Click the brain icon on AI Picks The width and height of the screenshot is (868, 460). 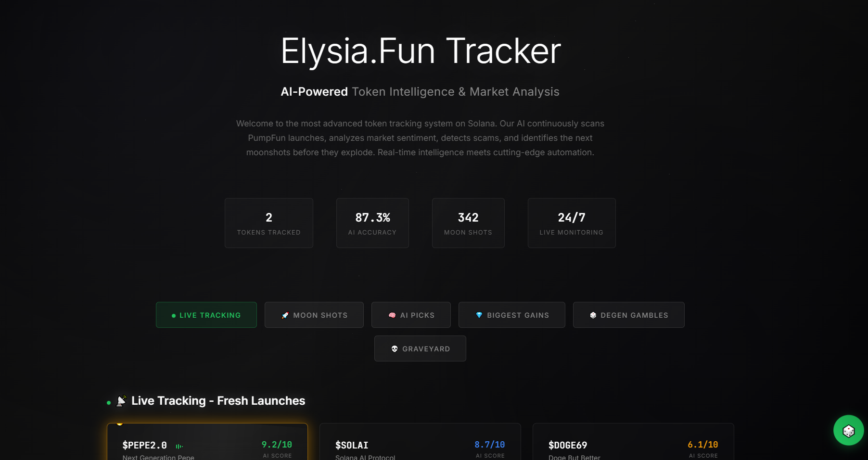(x=392, y=315)
